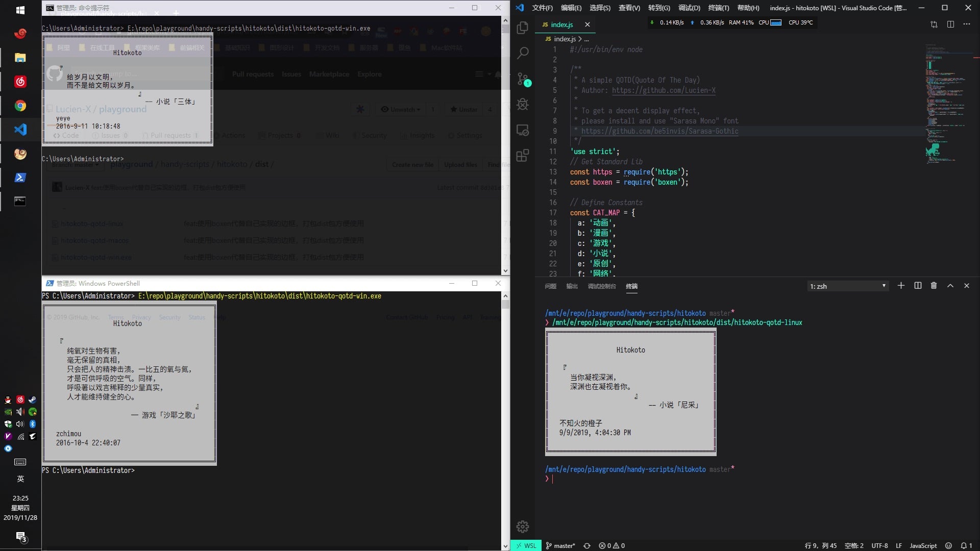Switch to the 问题 panel tab
The height and width of the screenshot is (551, 980).
click(x=550, y=286)
